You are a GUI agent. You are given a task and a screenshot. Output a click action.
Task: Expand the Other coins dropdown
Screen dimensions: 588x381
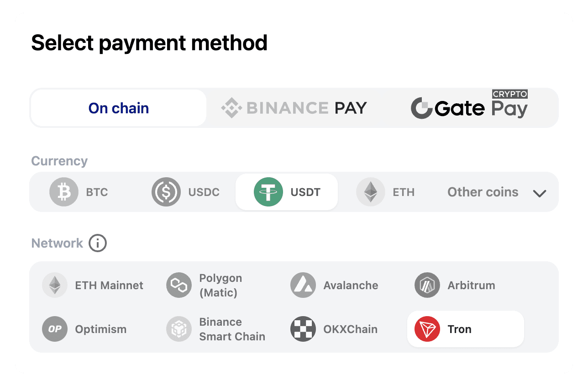[483, 192]
